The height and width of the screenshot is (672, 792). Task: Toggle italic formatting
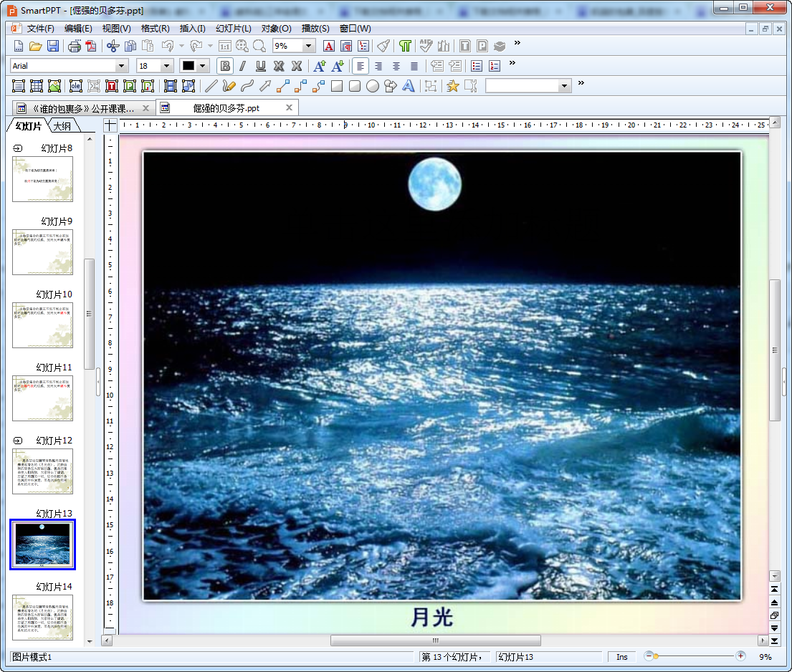(x=243, y=66)
